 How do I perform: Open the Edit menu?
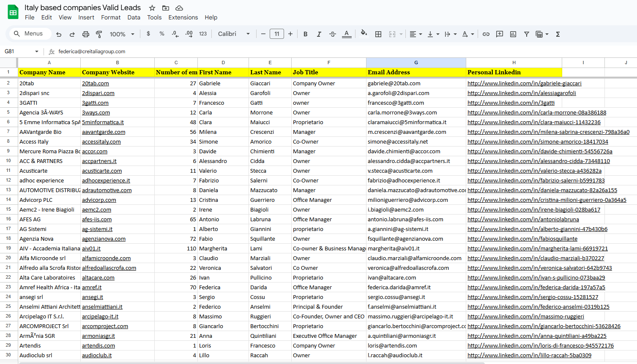pyautogui.click(x=46, y=17)
